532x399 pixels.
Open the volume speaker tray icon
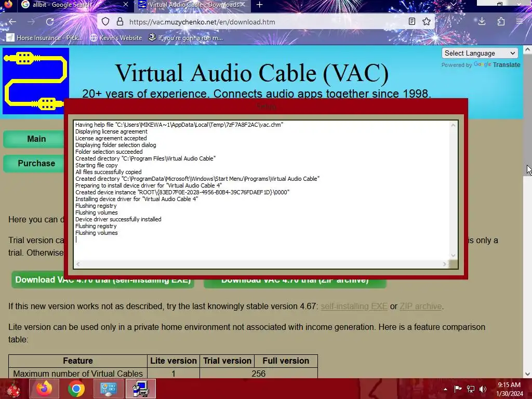[x=483, y=389]
